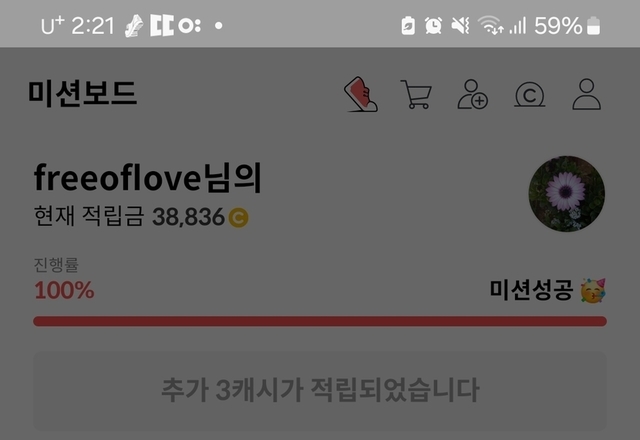The image size is (640, 440).
Task: Open the my profile person icon
Action: 587,94
